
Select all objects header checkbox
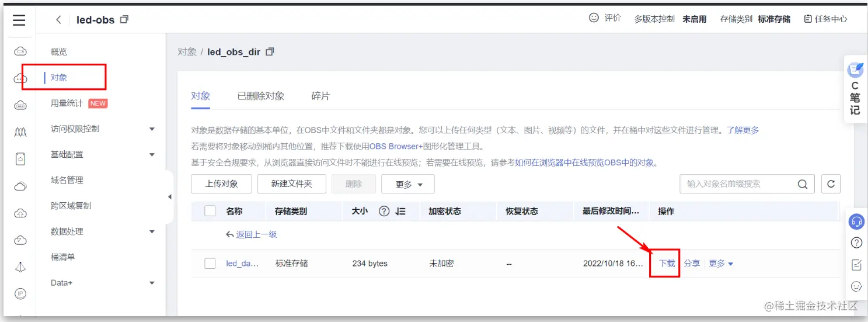210,211
